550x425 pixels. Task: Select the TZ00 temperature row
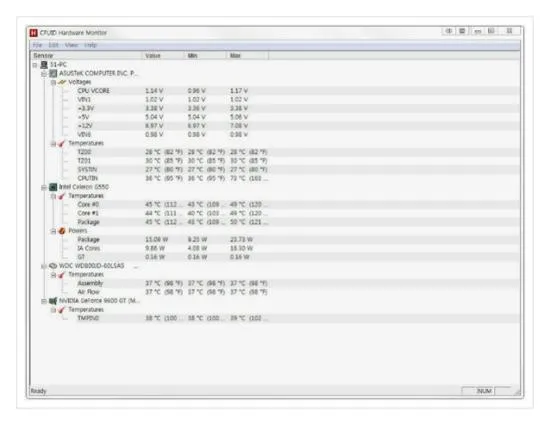pos(275,152)
